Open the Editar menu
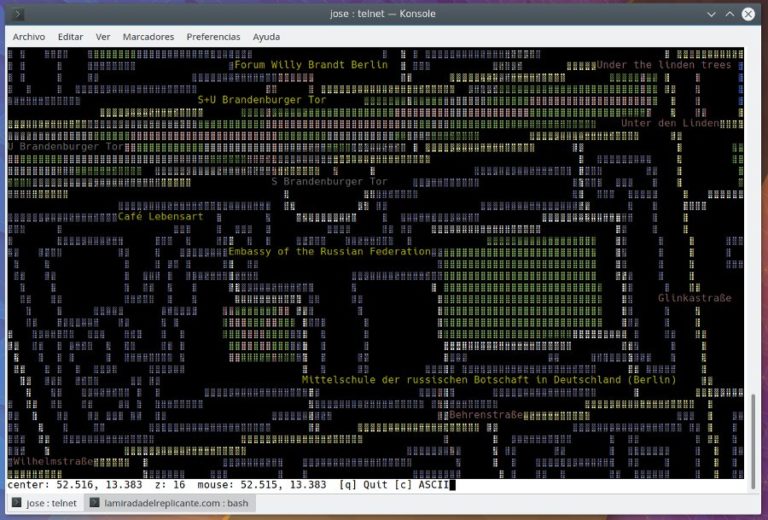 tap(70, 37)
